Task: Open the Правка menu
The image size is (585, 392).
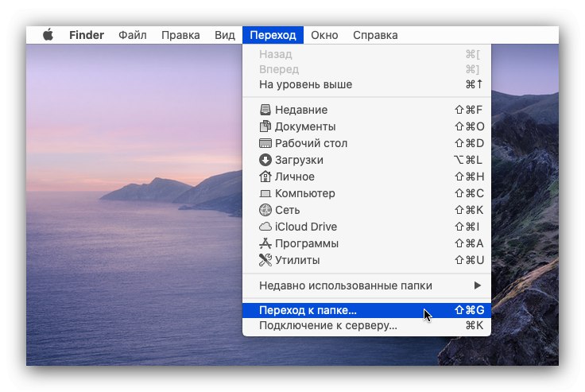Action: coord(180,35)
